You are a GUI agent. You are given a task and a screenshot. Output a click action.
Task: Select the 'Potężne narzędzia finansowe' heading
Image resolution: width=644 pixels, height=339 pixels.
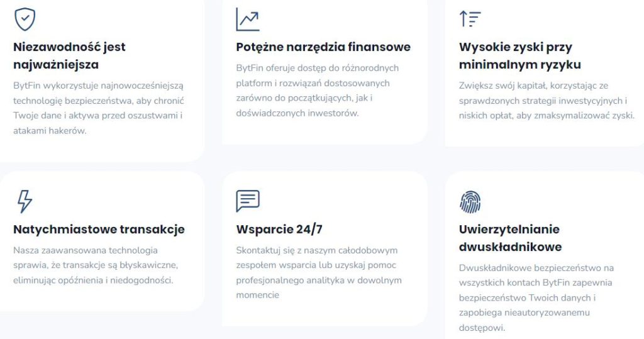(323, 47)
